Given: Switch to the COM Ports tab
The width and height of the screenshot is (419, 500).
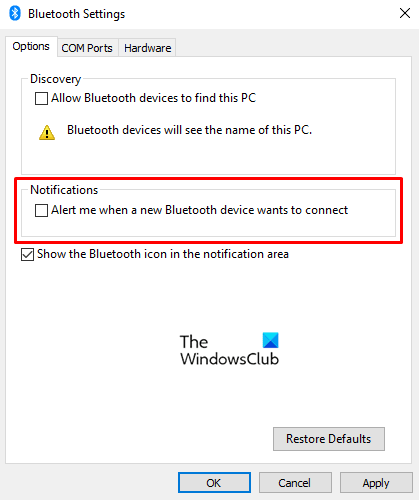Looking at the screenshot, I should (87, 48).
